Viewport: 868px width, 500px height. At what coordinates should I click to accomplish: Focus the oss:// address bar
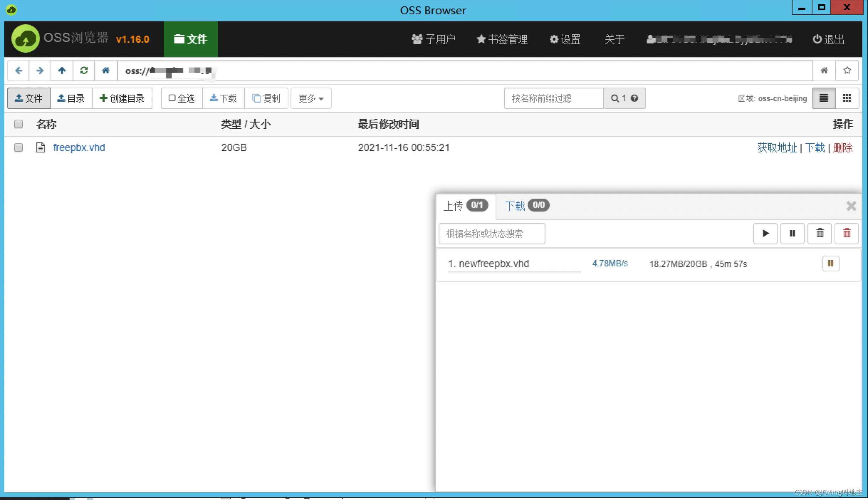(x=465, y=71)
